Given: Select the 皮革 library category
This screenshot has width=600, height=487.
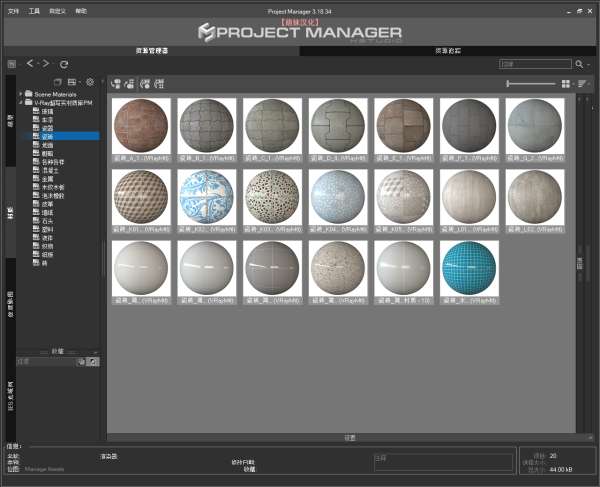Looking at the screenshot, I should [x=47, y=204].
